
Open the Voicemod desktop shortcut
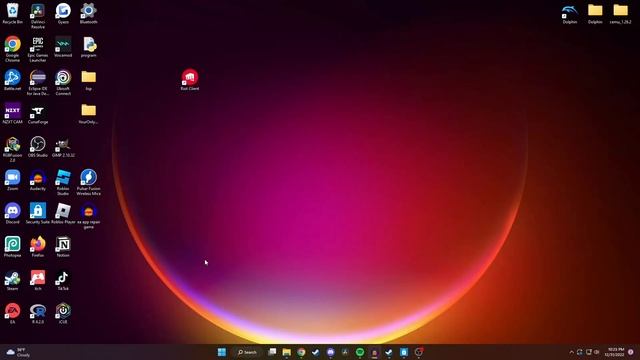click(63, 47)
